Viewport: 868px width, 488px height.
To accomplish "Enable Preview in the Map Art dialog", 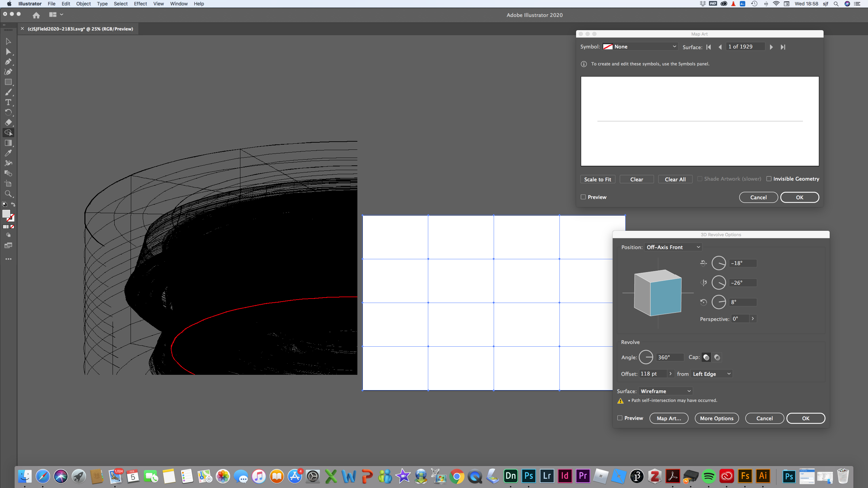I will coord(583,197).
